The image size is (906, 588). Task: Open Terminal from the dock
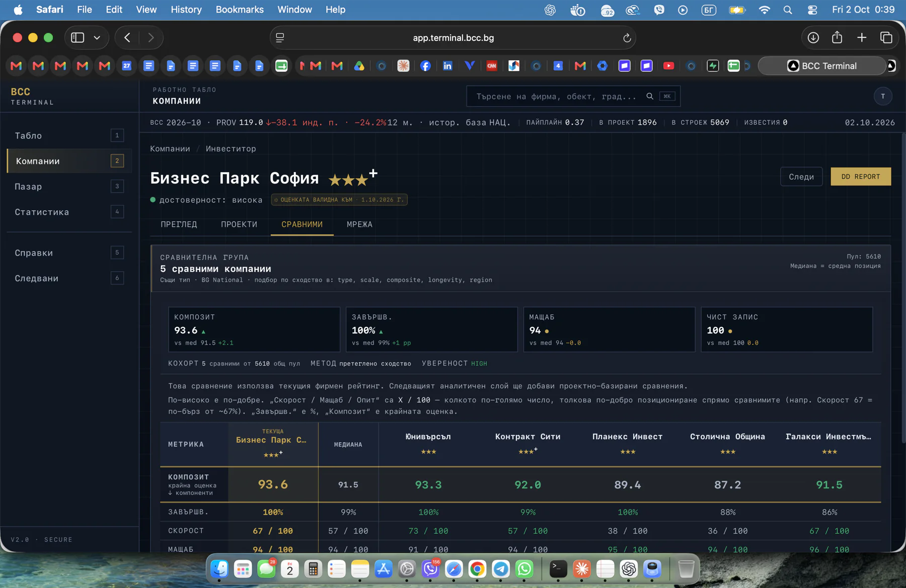click(x=558, y=569)
